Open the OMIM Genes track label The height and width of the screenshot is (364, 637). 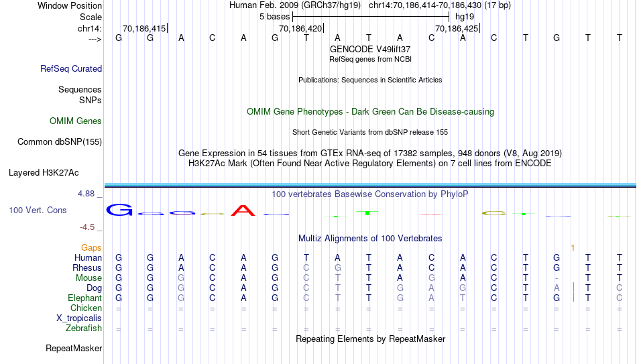pos(75,121)
